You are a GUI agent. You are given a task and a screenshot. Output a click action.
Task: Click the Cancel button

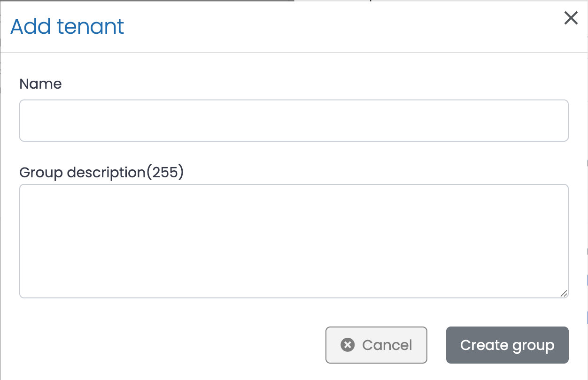pos(376,345)
